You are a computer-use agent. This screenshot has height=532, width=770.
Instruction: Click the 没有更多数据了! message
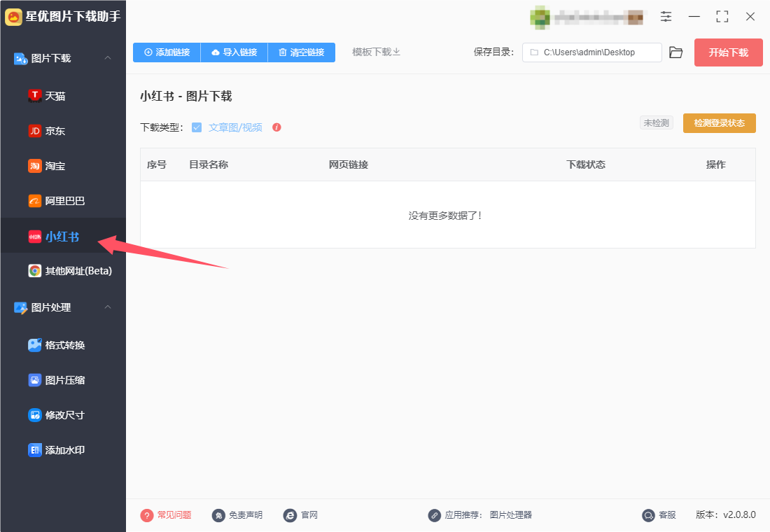click(x=445, y=216)
